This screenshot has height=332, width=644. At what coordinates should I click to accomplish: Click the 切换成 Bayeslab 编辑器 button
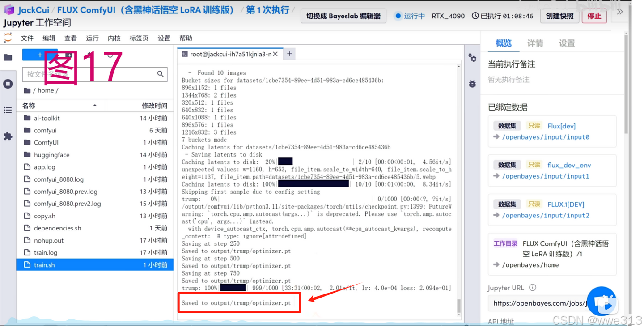[x=343, y=15]
